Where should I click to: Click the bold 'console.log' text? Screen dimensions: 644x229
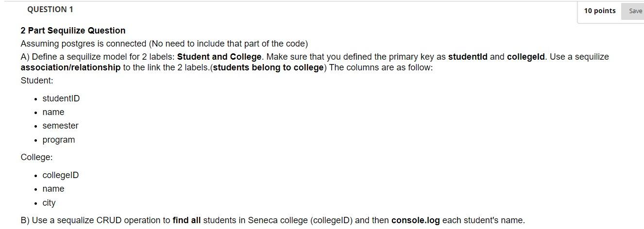[415, 220]
